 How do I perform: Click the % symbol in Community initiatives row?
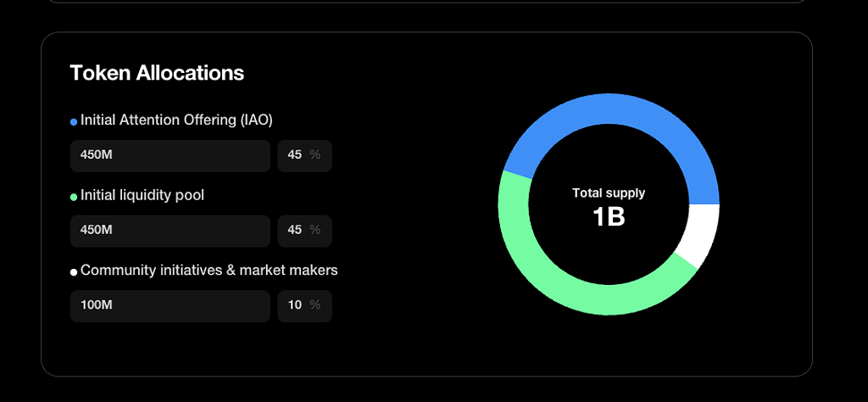pyautogui.click(x=315, y=305)
